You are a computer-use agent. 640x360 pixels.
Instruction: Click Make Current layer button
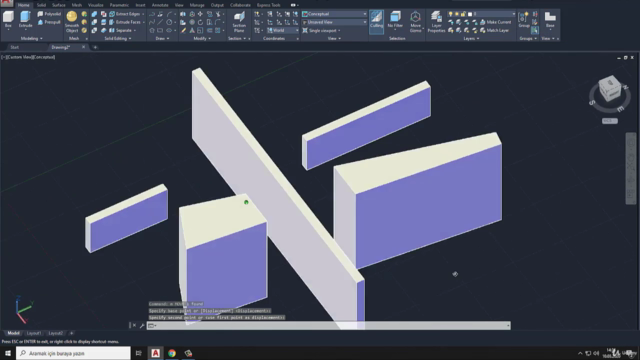pyautogui.click(x=495, y=22)
